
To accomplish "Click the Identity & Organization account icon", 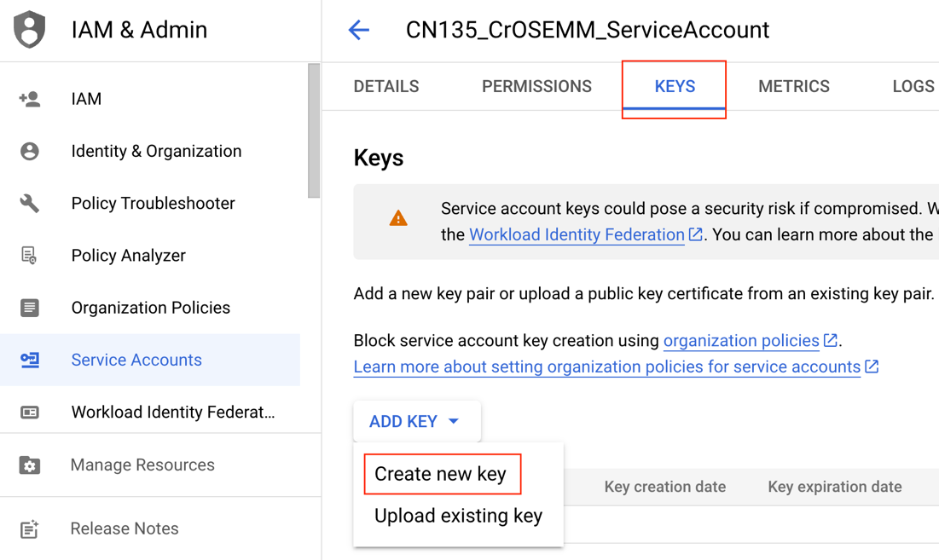I will [x=30, y=151].
